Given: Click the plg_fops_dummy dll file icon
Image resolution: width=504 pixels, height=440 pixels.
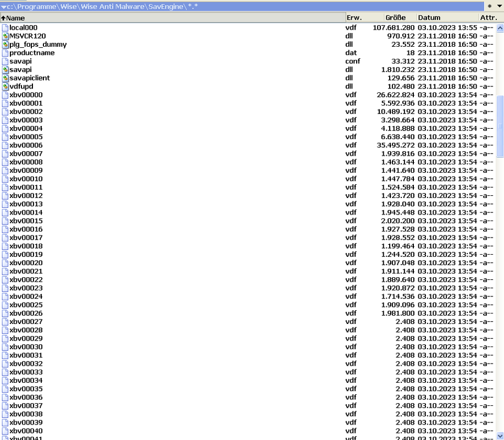Looking at the screenshot, I should (5, 45).
